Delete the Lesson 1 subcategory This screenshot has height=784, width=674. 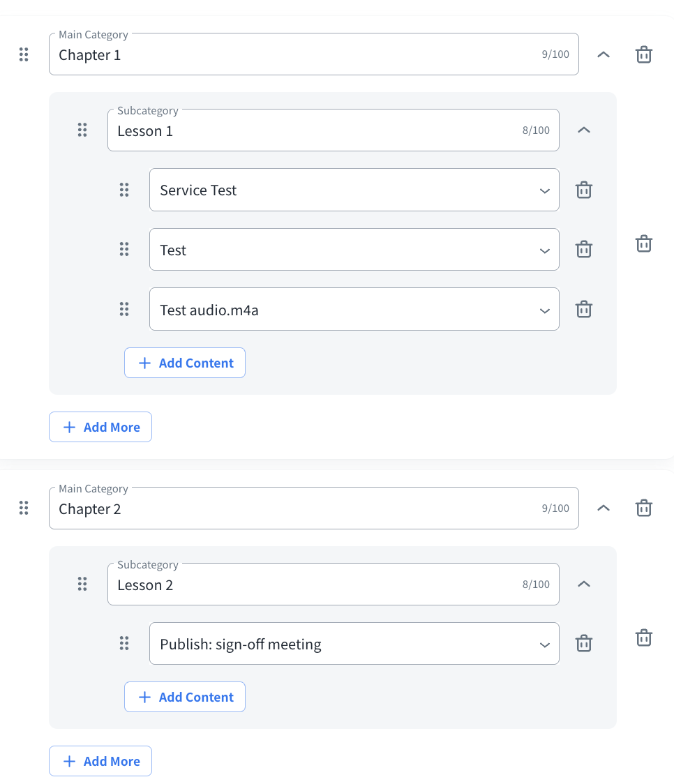pyautogui.click(x=643, y=243)
